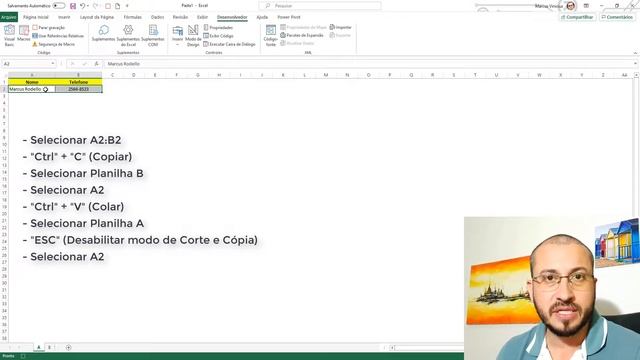
Task: Open Pacotes de Expansão
Action: tap(302, 36)
